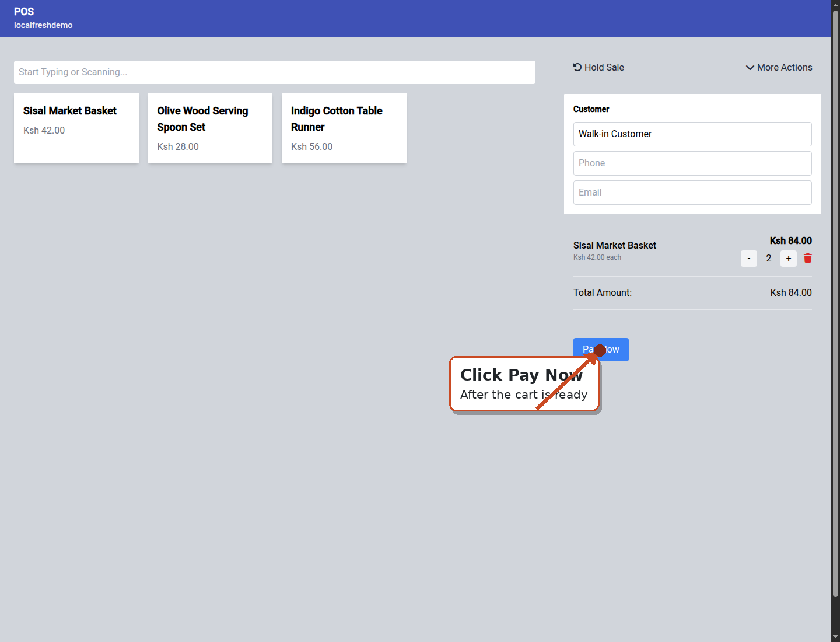Click the POS header title
This screenshot has width=840, height=642.
point(24,12)
